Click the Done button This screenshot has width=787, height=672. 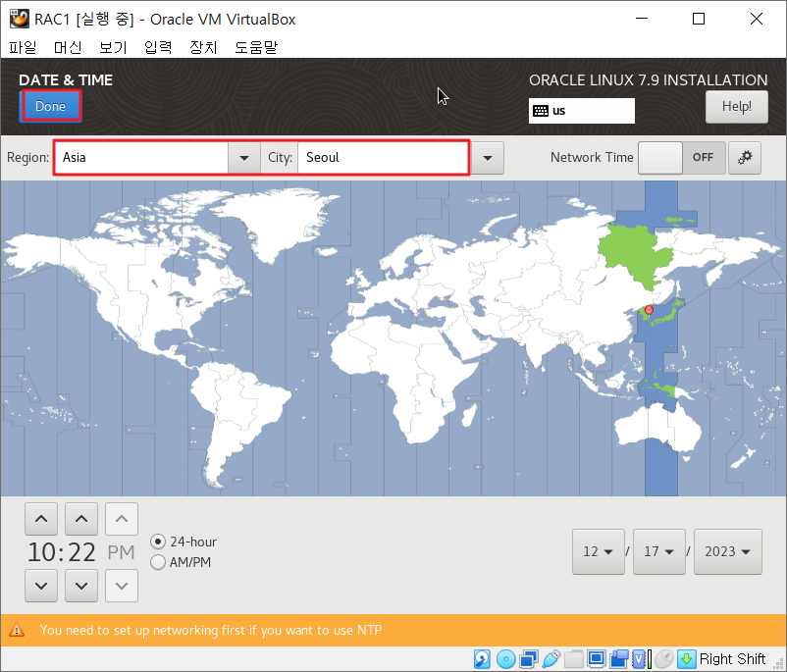tap(50, 106)
